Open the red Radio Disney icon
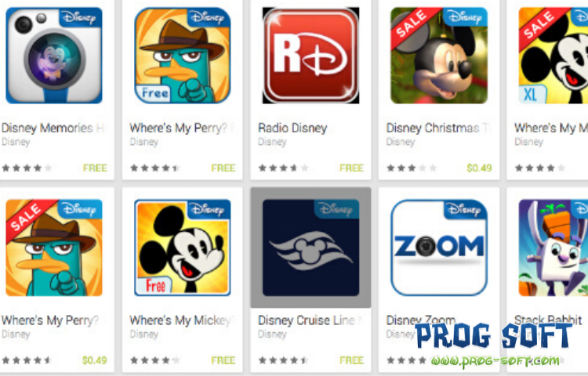 (x=311, y=55)
